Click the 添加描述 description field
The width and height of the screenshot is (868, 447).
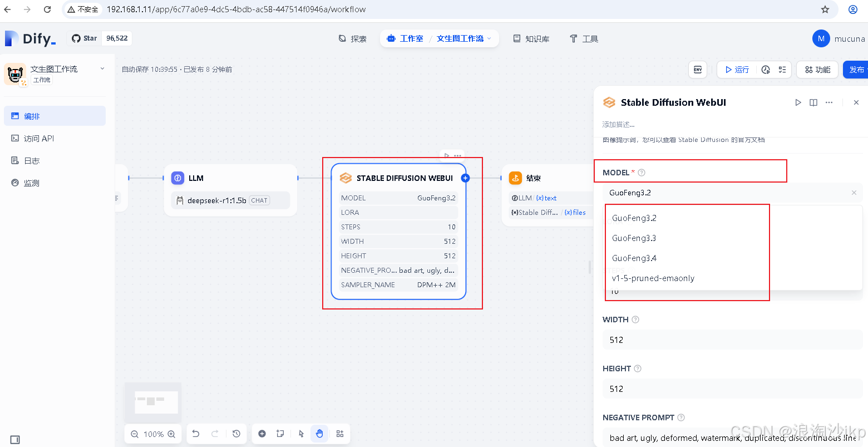click(x=618, y=125)
